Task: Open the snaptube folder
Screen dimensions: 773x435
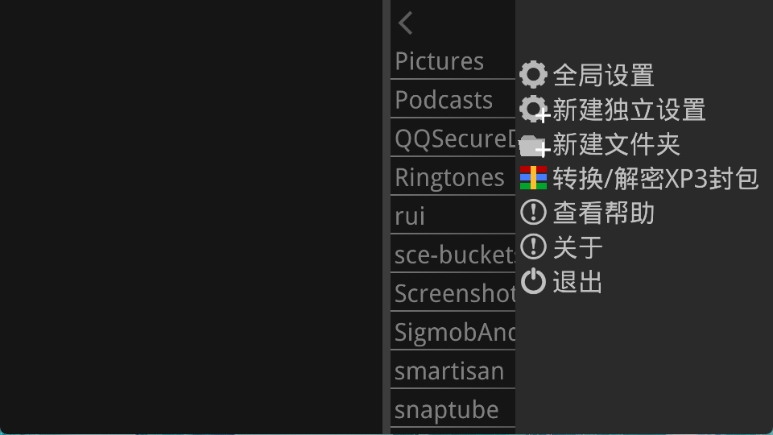Action: pyautogui.click(x=446, y=410)
